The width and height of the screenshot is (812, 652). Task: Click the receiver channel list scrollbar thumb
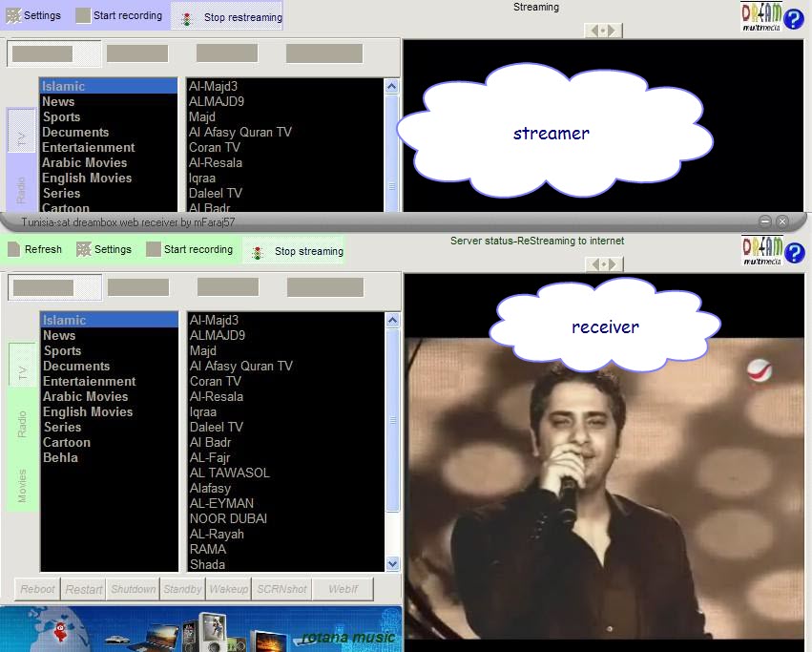click(392, 420)
